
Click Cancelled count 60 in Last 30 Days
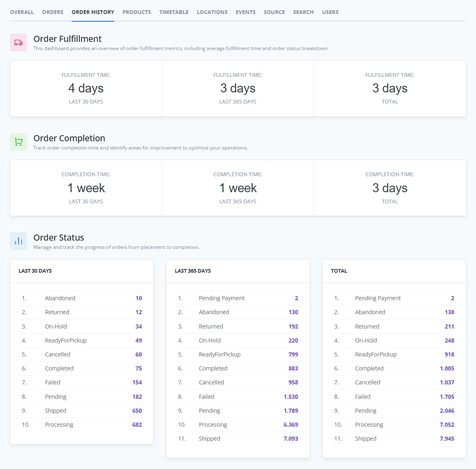[139, 354]
